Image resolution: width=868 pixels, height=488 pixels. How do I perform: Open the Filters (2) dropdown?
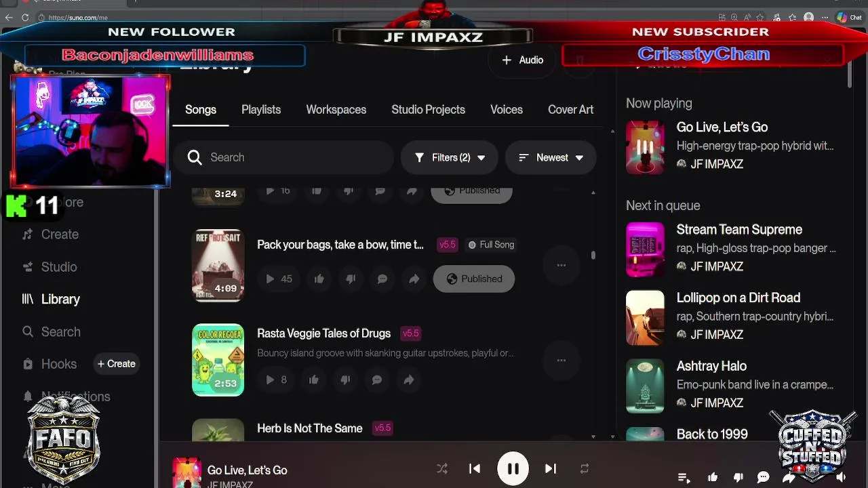pyautogui.click(x=449, y=157)
